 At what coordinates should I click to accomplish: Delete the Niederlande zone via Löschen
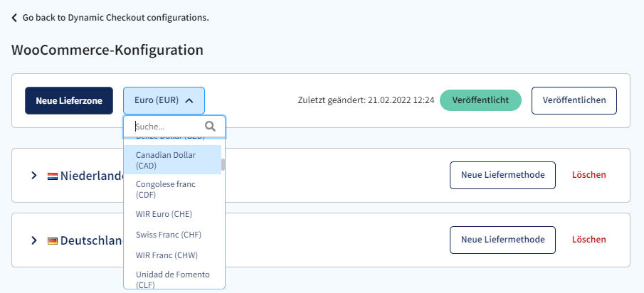click(589, 175)
